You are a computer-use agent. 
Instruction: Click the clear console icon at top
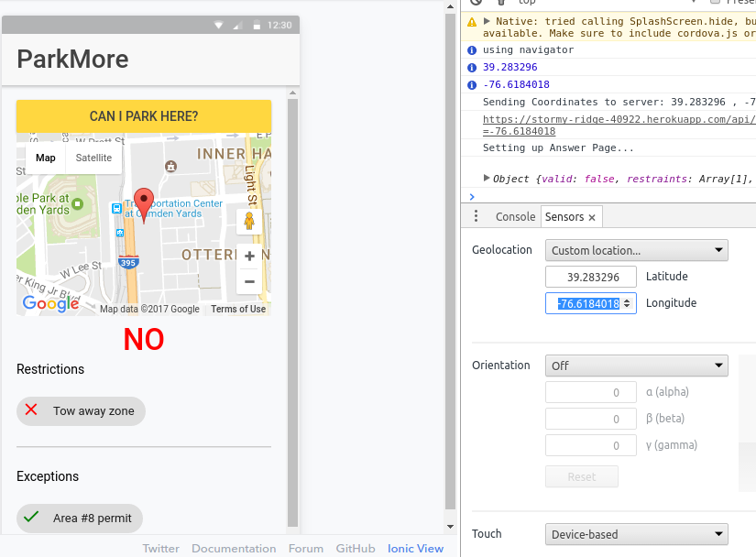[476, 2]
